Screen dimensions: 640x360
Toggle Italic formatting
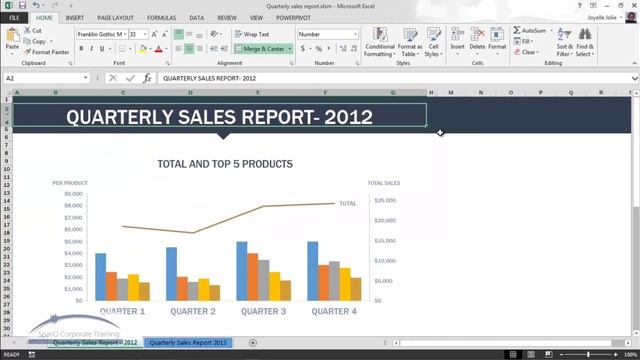pyautogui.click(x=91, y=49)
